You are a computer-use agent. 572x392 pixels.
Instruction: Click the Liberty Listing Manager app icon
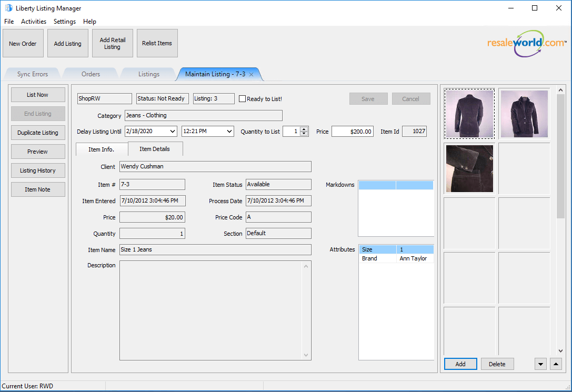(x=8, y=8)
